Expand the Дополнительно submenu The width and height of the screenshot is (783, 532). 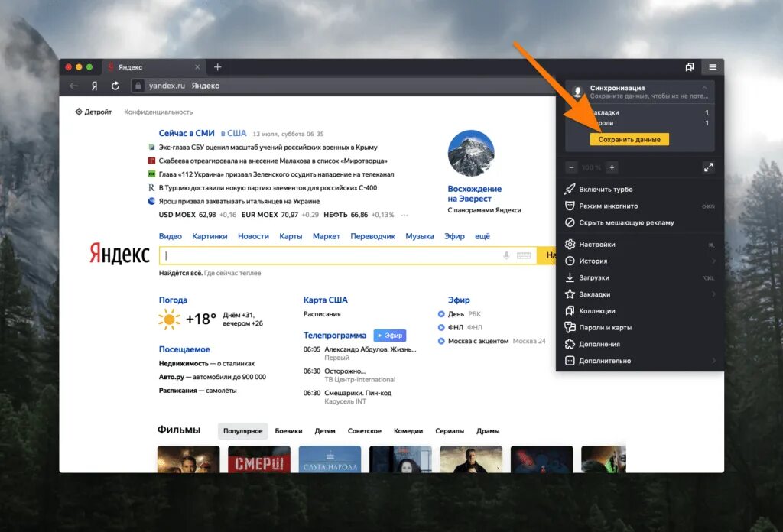pos(640,360)
